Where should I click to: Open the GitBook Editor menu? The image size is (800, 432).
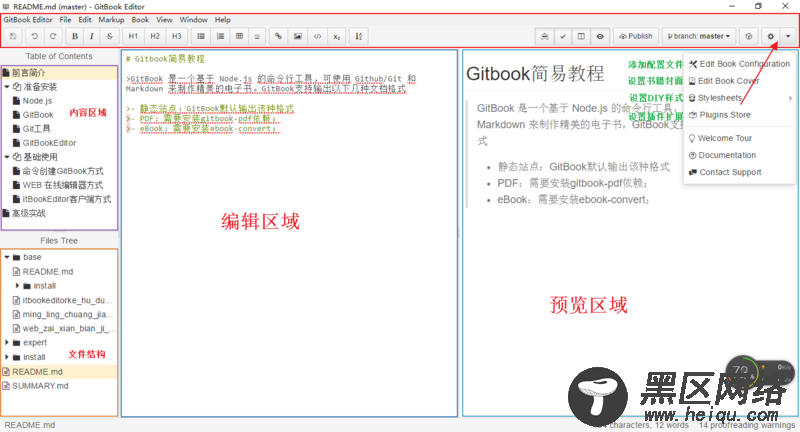coord(28,19)
